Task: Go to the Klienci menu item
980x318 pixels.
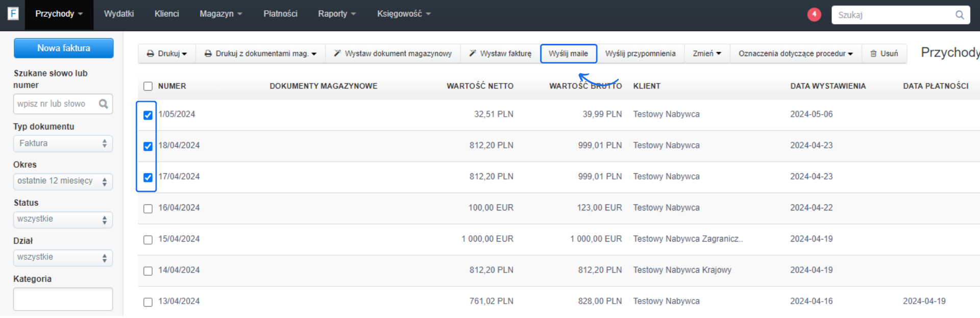Action: coord(166,14)
